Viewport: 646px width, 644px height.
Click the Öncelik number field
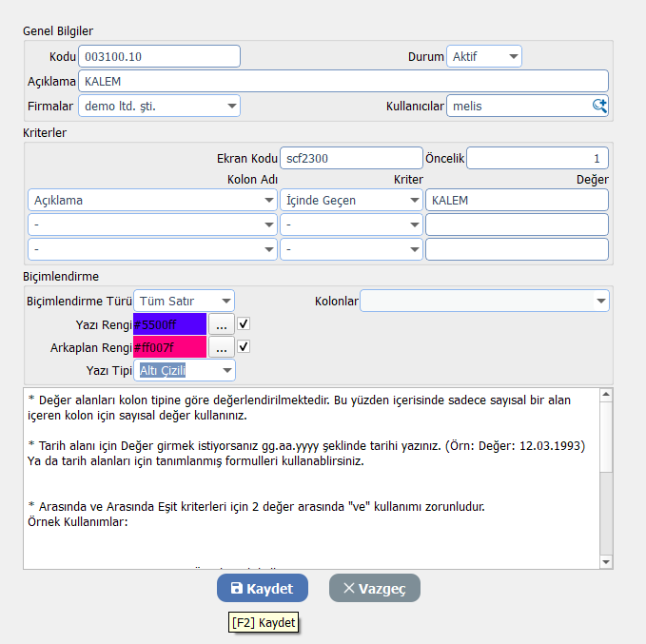pyautogui.click(x=538, y=158)
